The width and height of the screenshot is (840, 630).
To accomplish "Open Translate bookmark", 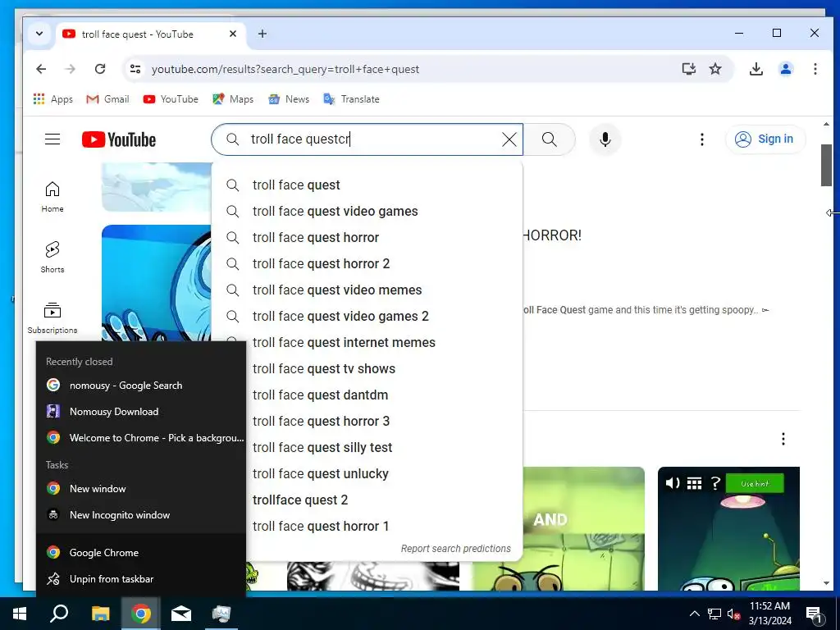I will click(x=351, y=99).
